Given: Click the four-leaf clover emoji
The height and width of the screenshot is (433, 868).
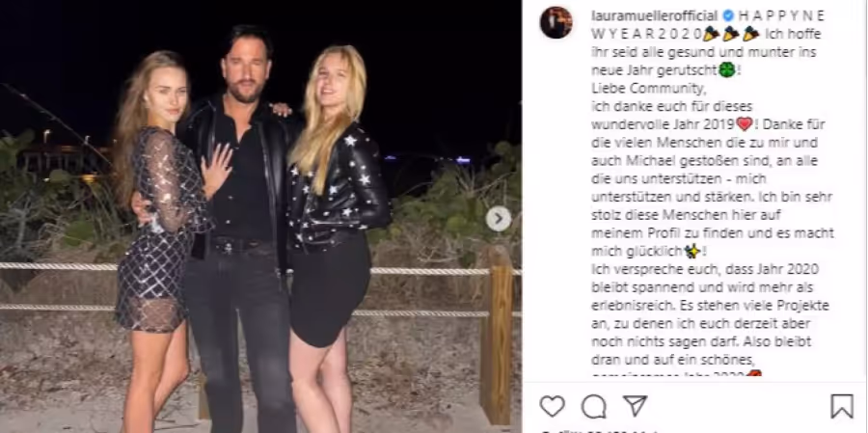Looking at the screenshot, I should [x=727, y=69].
